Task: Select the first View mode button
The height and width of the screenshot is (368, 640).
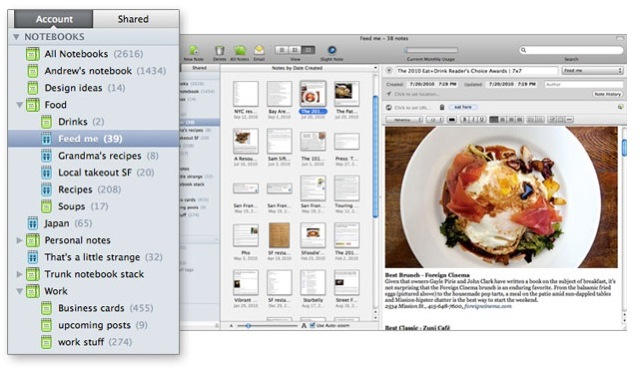Action: tap(281, 50)
